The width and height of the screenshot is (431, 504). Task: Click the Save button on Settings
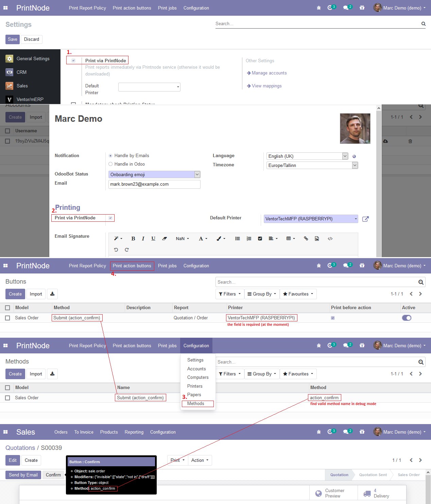pos(13,39)
